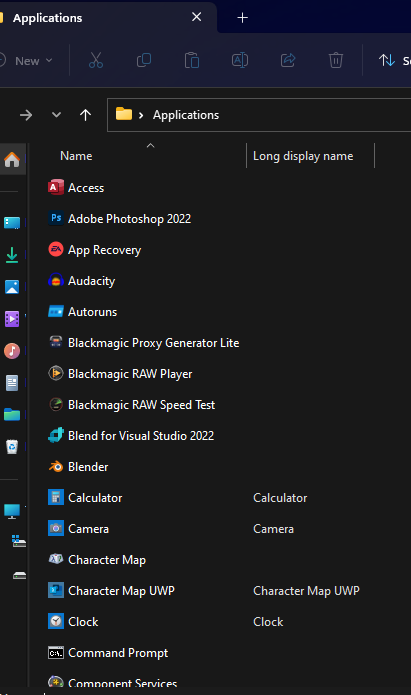Select the Calculator app icon

[56, 497]
